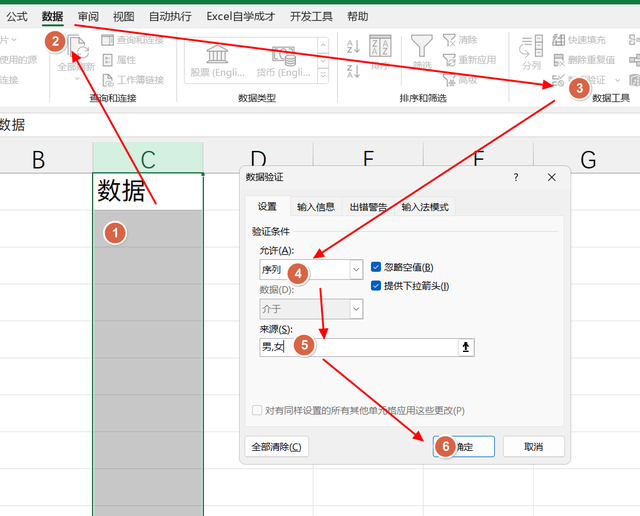This screenshot has width=640, height=516.
Task: Expand the data types gallery more arrow
Action: coord(323,75)
